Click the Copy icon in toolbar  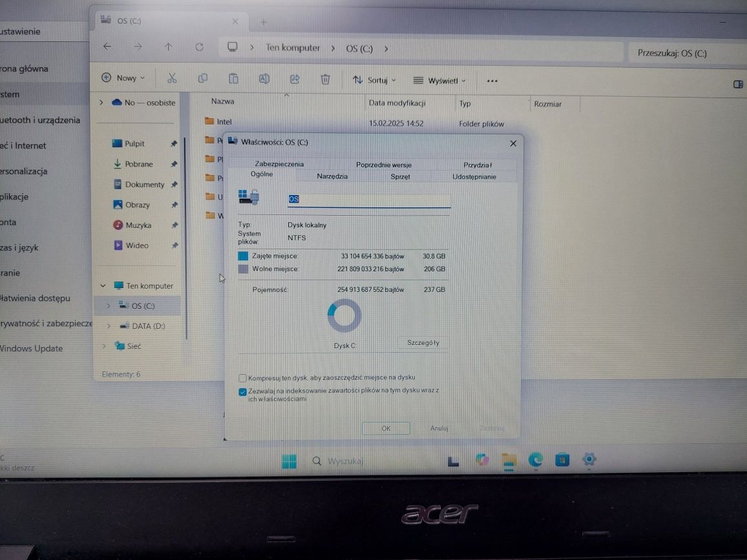[202, 79]
